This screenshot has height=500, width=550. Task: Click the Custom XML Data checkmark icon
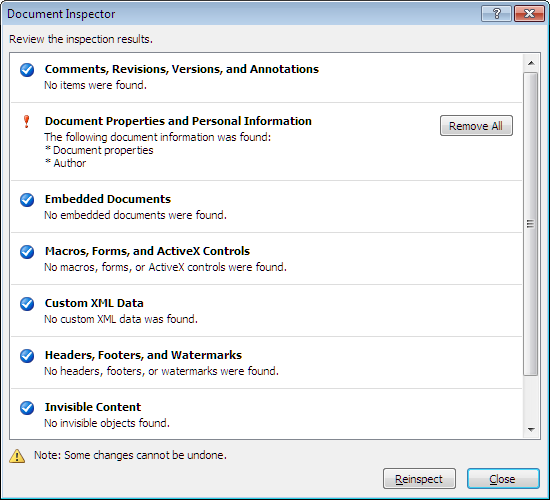pos(27,304)
